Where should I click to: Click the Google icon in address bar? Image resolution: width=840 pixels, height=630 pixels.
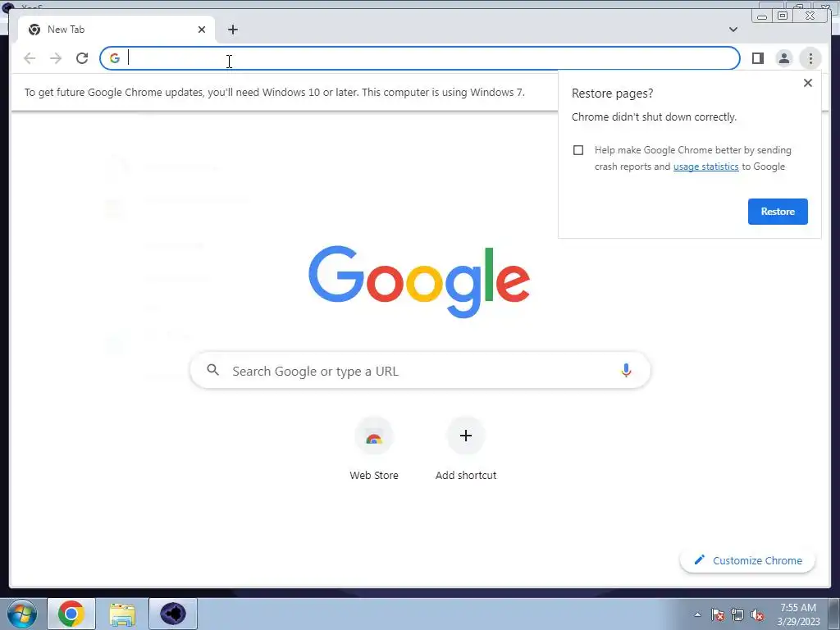115,58
